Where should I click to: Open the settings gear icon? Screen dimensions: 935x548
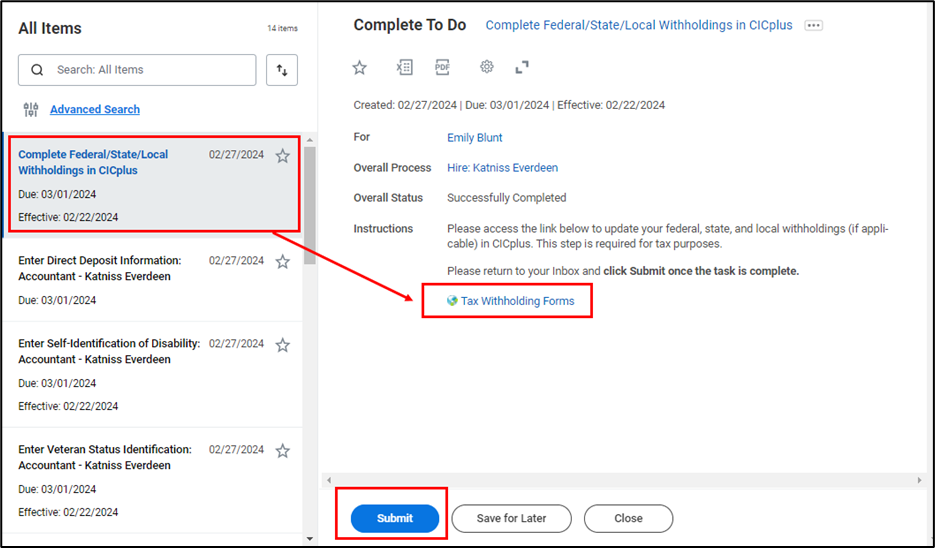coord(487,68)
